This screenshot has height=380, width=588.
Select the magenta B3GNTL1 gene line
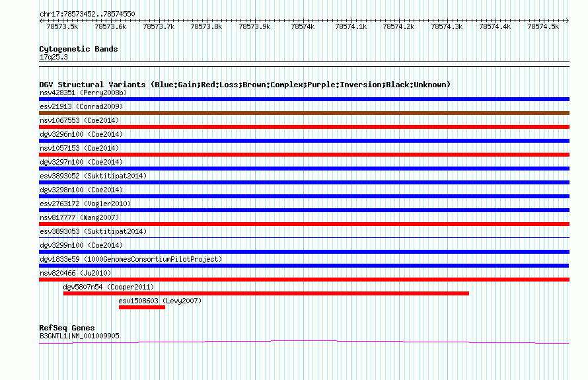tap(304, 342)
